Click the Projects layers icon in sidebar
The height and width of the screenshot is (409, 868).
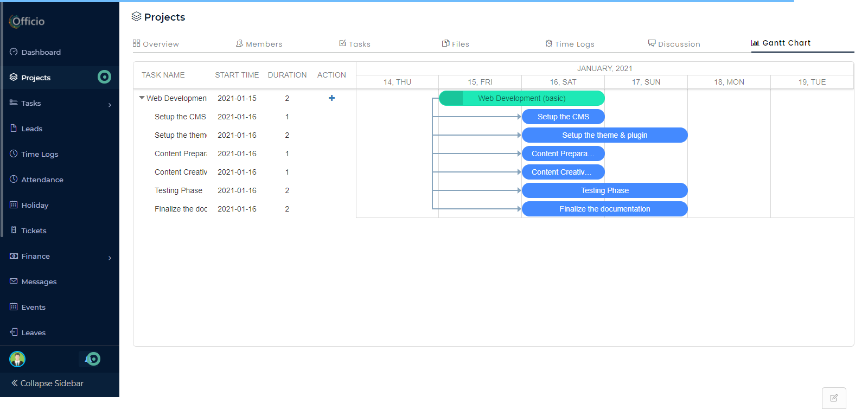[x=14, y=77]
